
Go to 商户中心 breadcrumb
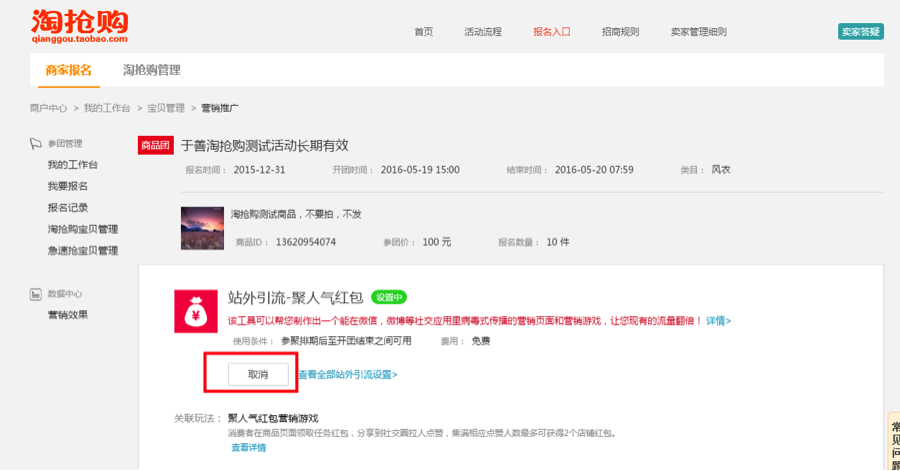(48, 108)
